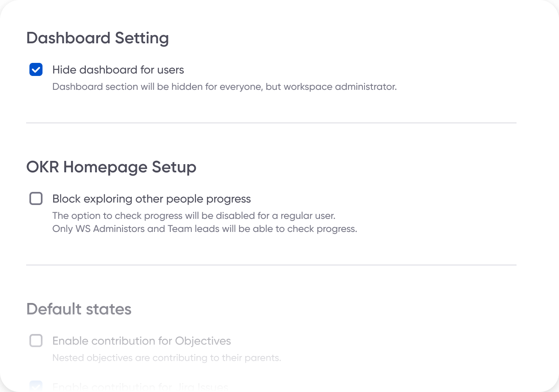The width and height of the screenshot is (559, 392).
Task: Click the Dashboard Setting heading
Action: coord(98,38)
